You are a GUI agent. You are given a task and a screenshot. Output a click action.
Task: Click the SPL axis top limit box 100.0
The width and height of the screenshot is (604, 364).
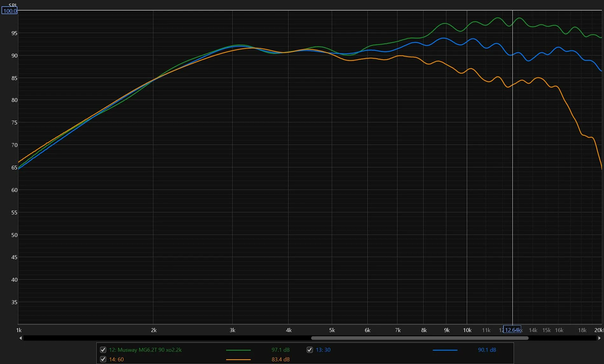click(x=10, y=11)
